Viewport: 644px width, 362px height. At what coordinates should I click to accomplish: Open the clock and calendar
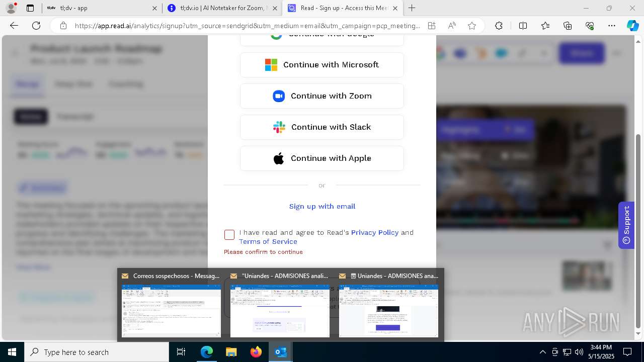pos(601,352)
